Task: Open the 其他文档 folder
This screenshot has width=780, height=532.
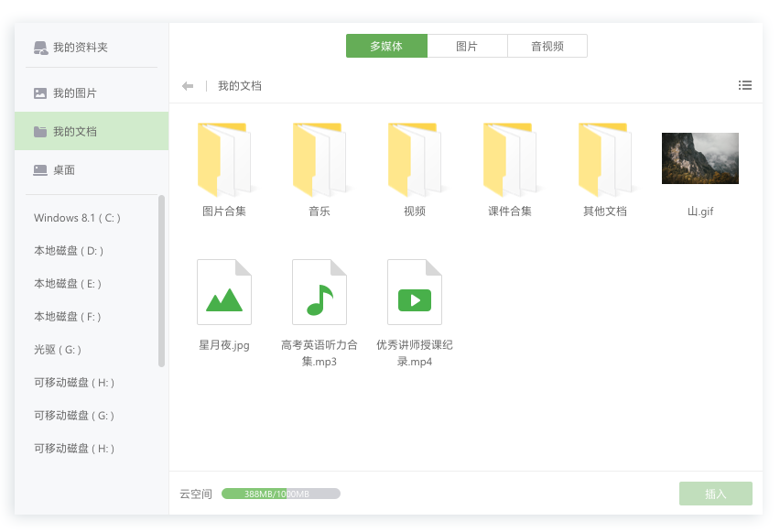Action: click(604, 160)
